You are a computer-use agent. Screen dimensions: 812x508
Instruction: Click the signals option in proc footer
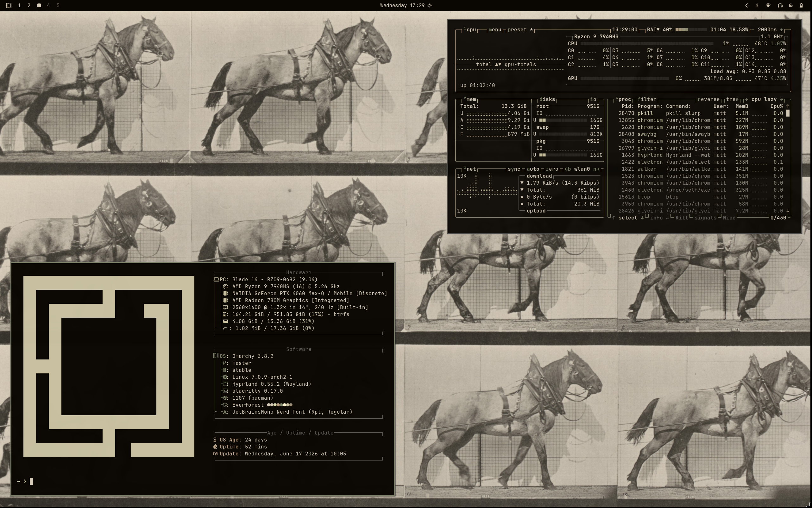tap(705, 218)
